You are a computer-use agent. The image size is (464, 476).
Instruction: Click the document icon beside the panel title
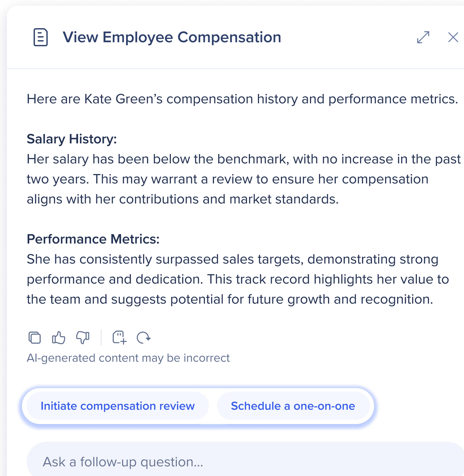click(40, 37)
